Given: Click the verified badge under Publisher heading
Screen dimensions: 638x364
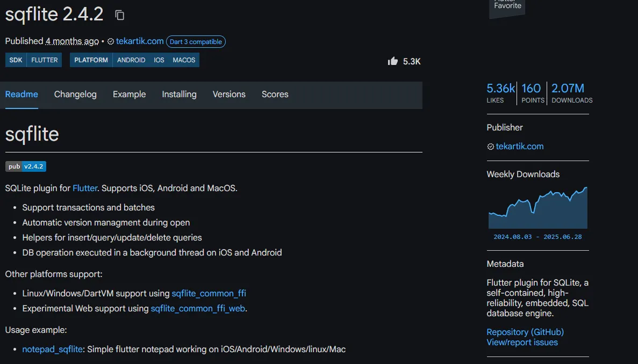Looking at the screenshot, I should point(490,147).
